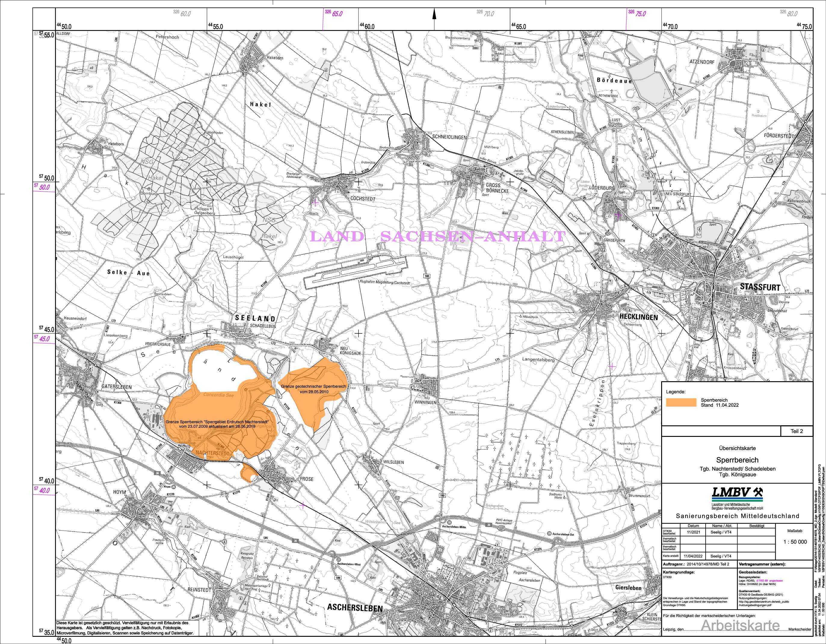826x644 pixels.
Task: Select the FROSE village label
Action: pos(307,479)
